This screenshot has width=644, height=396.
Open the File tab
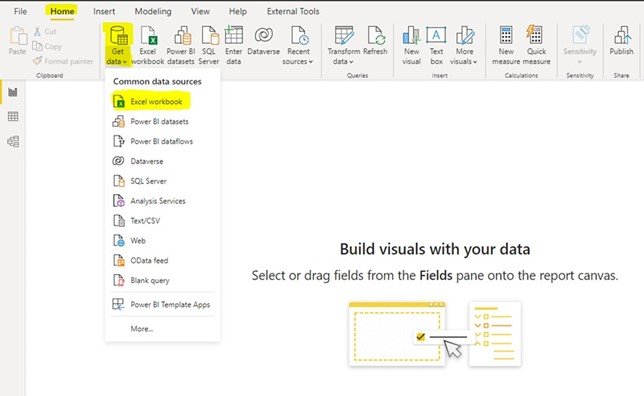coord(20,12)
